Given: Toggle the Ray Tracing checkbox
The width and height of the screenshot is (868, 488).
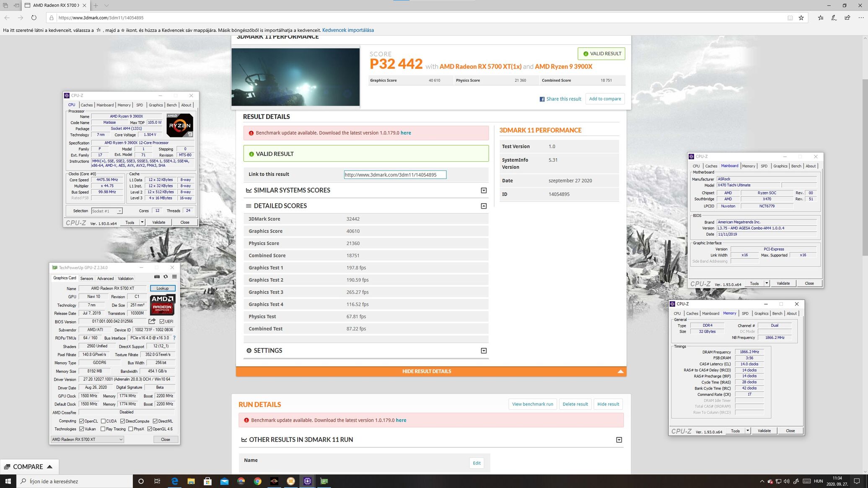Looking at the screenshot, I should coord(103,429).
